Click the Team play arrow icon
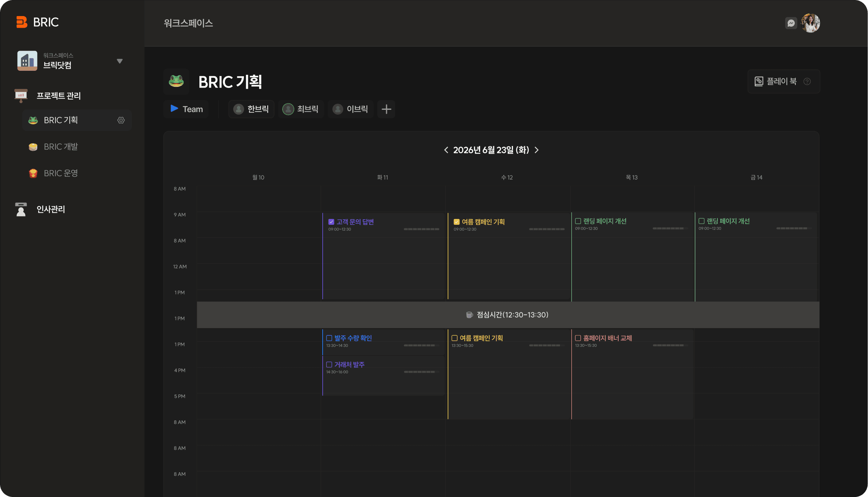 174,108
